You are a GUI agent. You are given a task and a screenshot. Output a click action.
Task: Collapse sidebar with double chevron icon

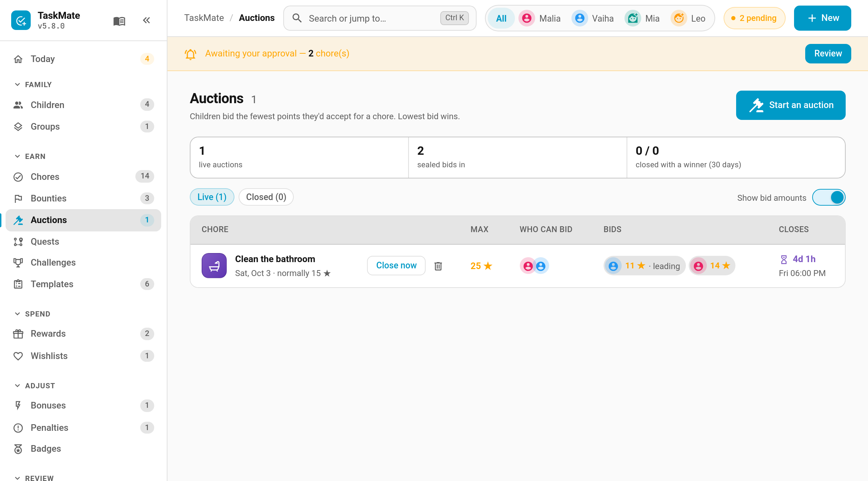click(x=147, y=20)
